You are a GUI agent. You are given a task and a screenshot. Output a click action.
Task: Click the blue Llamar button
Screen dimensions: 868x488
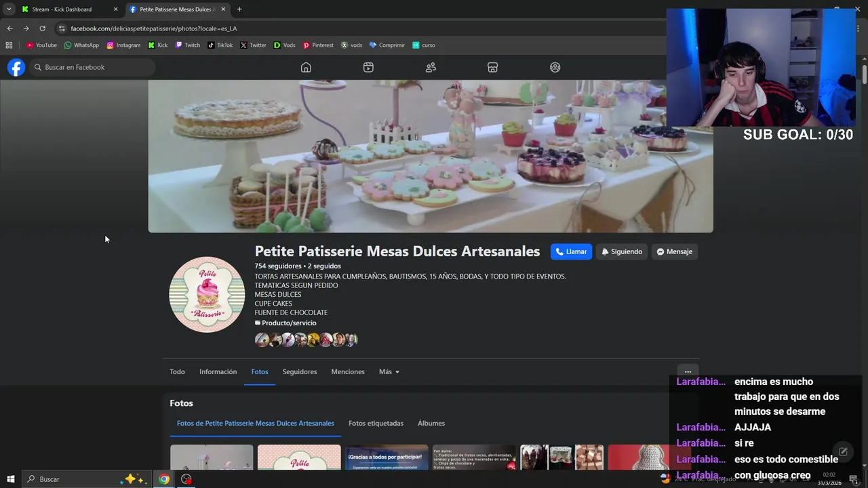[x=571, y=251]
